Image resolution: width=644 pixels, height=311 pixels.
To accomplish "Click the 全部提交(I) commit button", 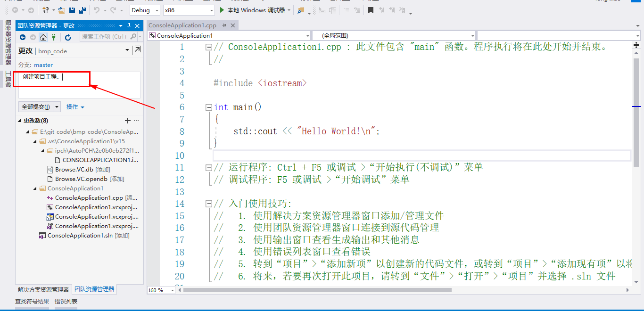I will coord(36,107).
